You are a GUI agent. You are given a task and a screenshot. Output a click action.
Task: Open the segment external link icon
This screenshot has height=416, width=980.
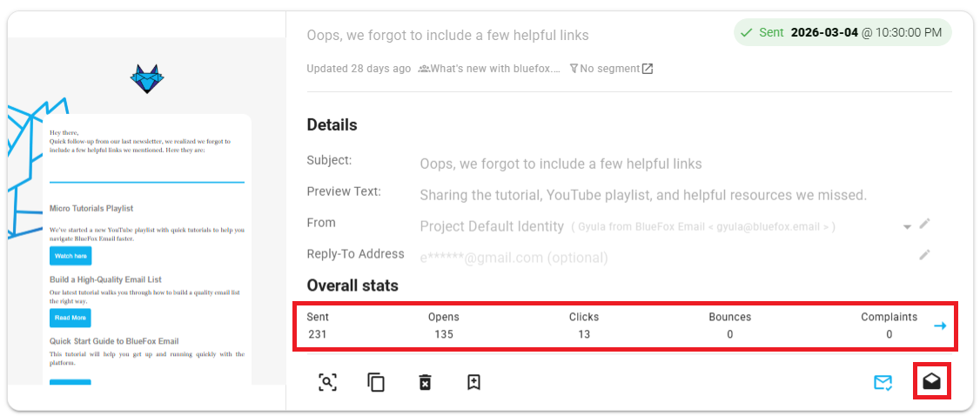[648, 69]
